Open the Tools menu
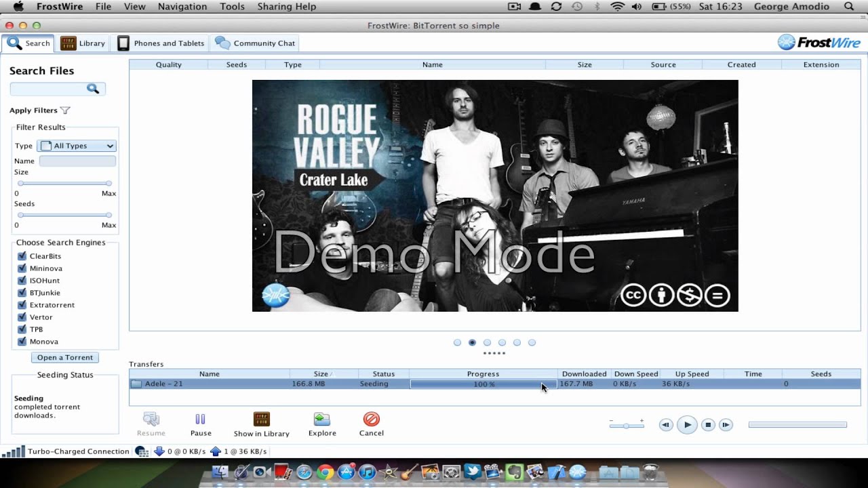Image resolution: width=868 pixels, height=488 pixels. pos(232,7)
